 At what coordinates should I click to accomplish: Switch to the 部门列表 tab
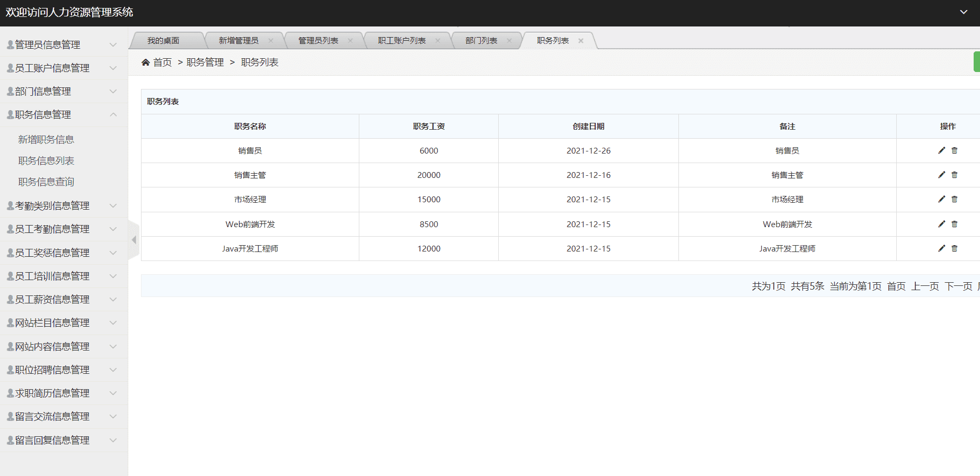[481, 41]
